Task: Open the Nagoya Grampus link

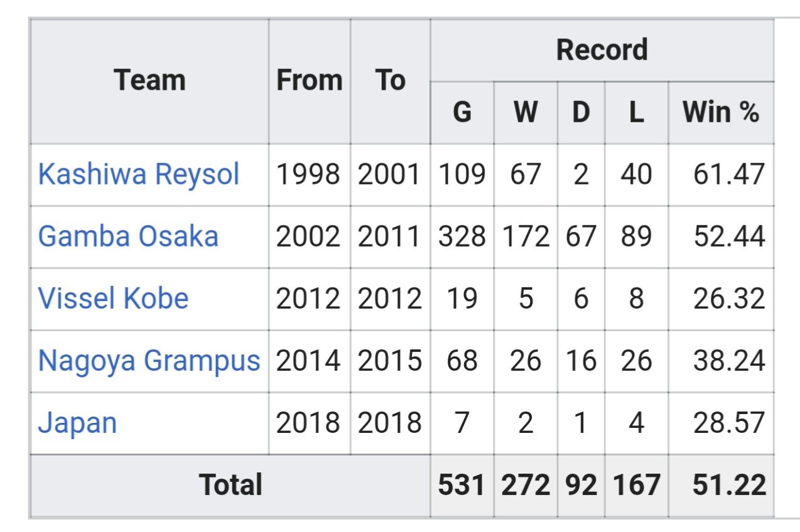Action: click(x=149, y=361)
